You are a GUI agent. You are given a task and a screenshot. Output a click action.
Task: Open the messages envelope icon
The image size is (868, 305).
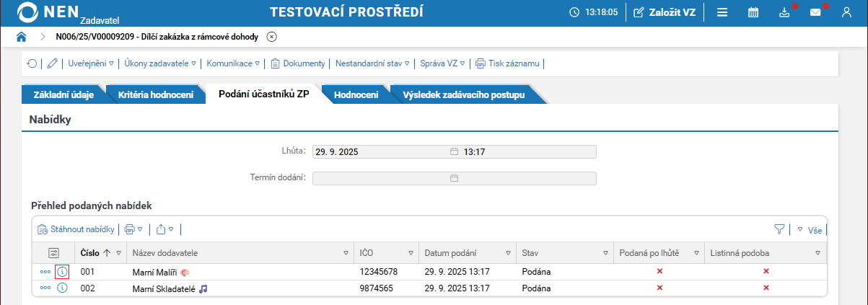tap(815, 12)
